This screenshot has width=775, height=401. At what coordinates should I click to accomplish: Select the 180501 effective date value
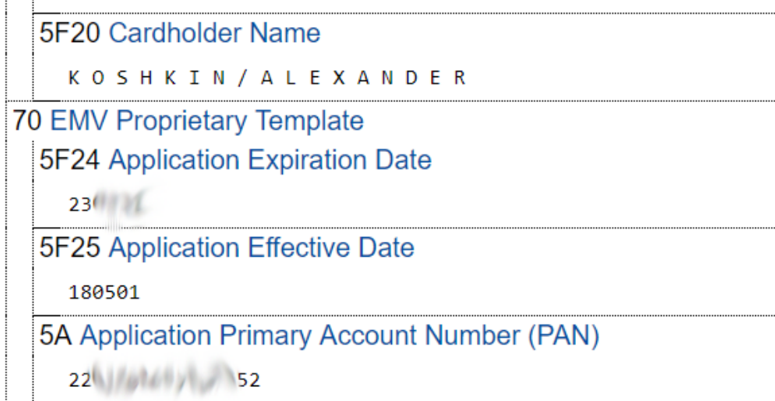pyautogui.click(x=104, y=293)
